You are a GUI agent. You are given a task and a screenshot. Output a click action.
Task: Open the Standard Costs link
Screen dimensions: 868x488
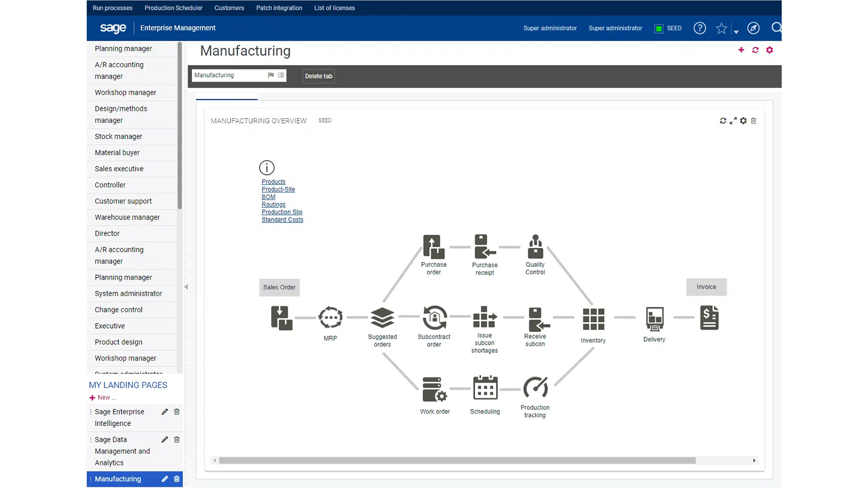282,220
